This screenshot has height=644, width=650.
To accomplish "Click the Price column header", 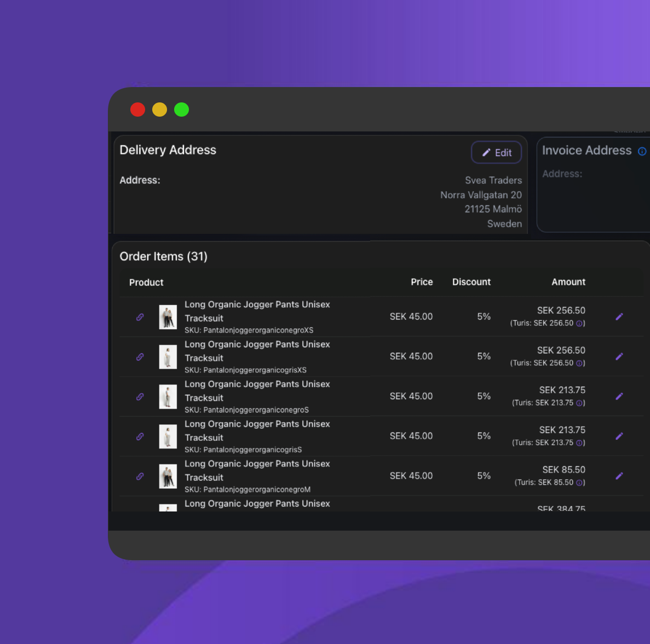I will point(422,282).
